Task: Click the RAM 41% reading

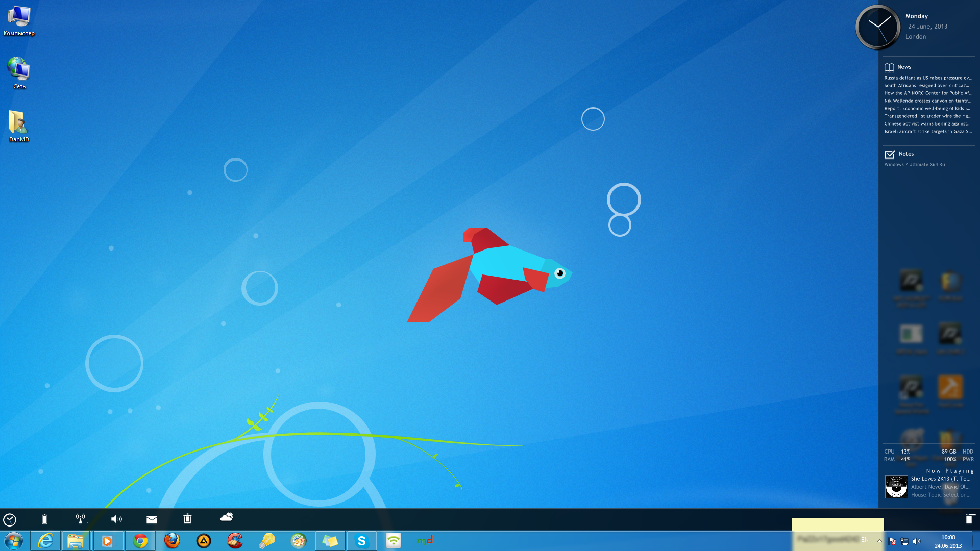Action: pos(897,459)
